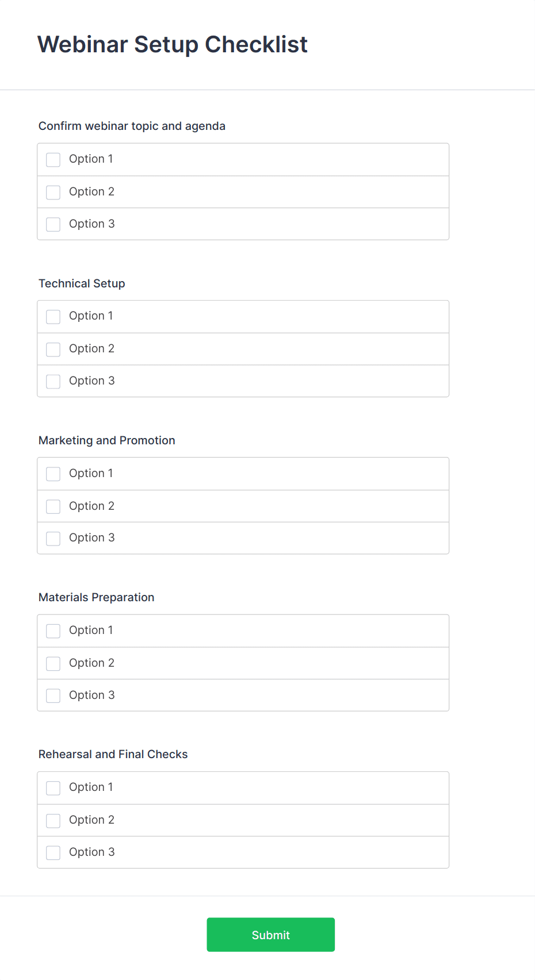Tick Option 2 under Confirm webinar topic and agenda

click(x=54, y=193)
